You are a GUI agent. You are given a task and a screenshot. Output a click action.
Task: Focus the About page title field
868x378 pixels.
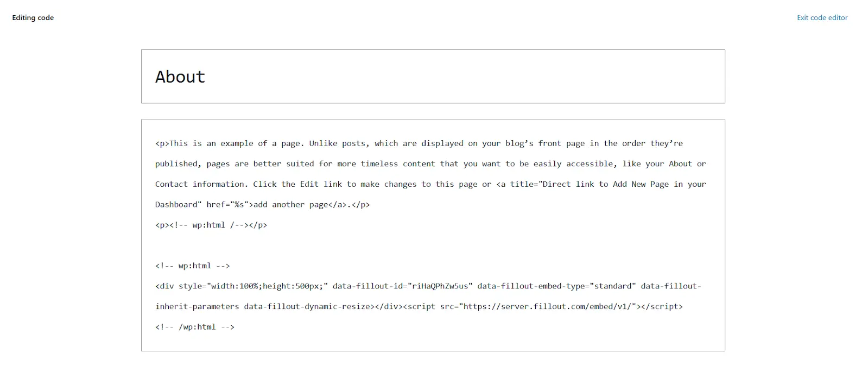coord(433,77)
